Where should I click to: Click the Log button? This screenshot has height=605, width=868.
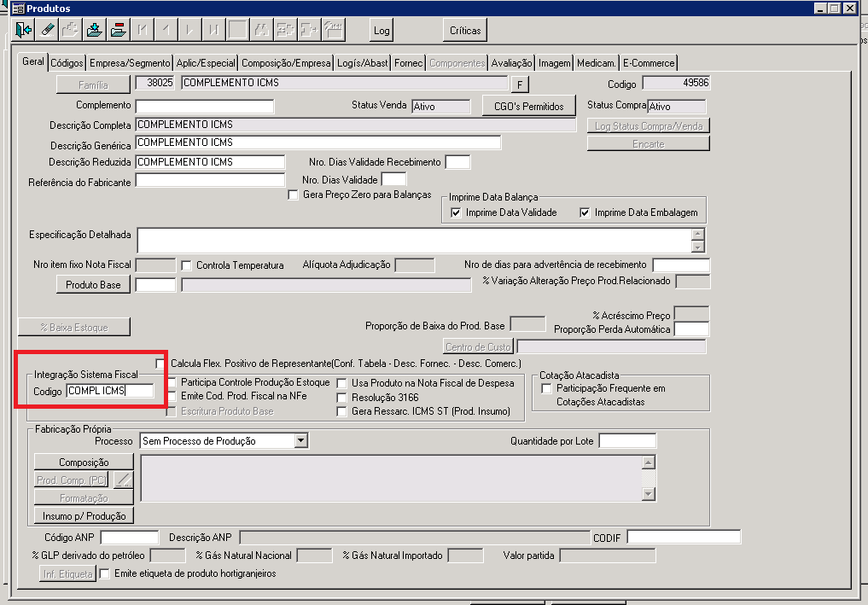click(382, 31)
